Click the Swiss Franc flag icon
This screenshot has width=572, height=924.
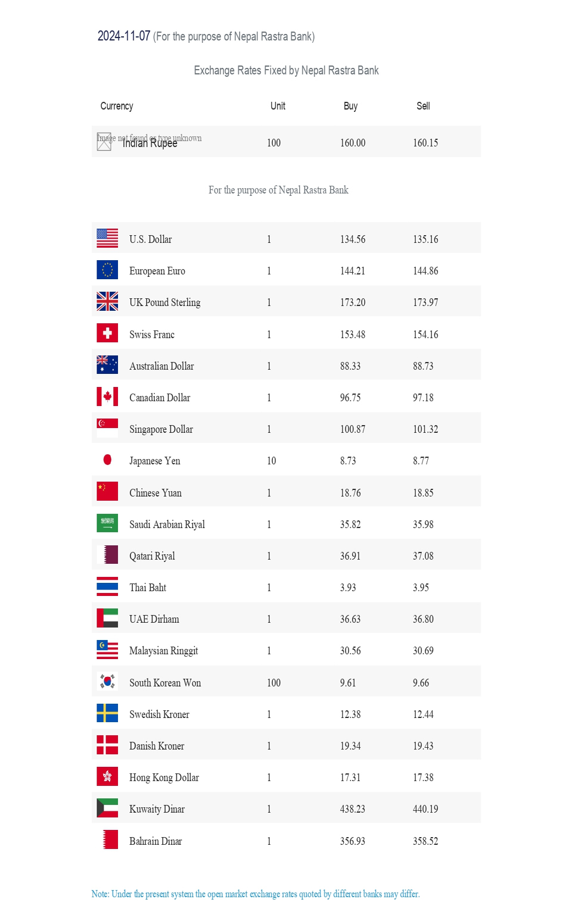107,333
